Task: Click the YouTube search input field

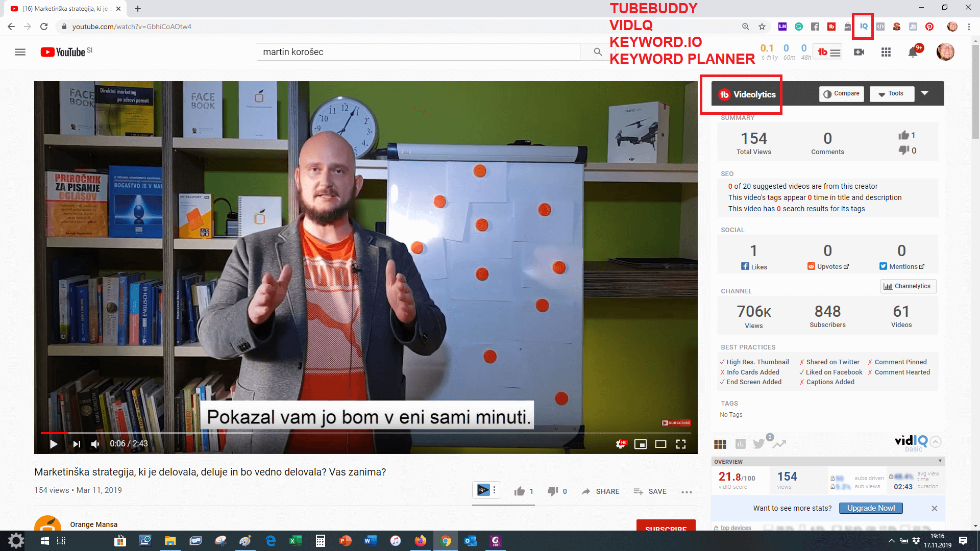Action: coord(419,52)
